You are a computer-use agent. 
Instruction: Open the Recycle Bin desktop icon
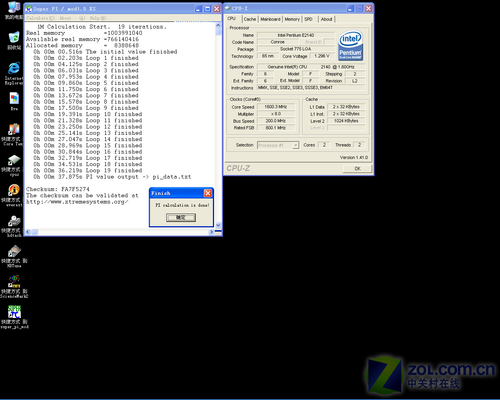pyautogui.click(x=14, y=40)
